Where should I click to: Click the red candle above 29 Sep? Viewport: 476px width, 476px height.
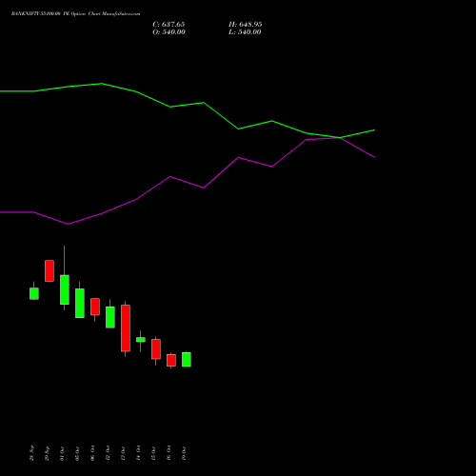(50, 270)
